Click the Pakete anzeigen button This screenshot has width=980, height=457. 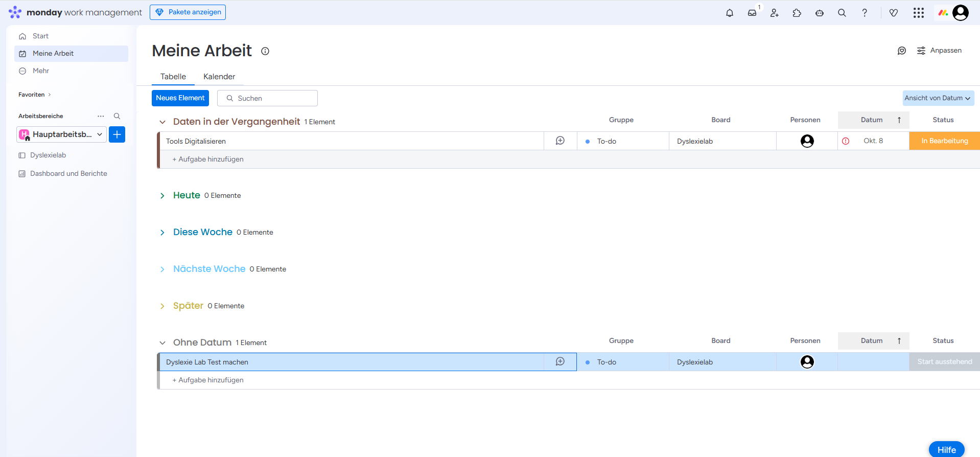tap(188, 12)
